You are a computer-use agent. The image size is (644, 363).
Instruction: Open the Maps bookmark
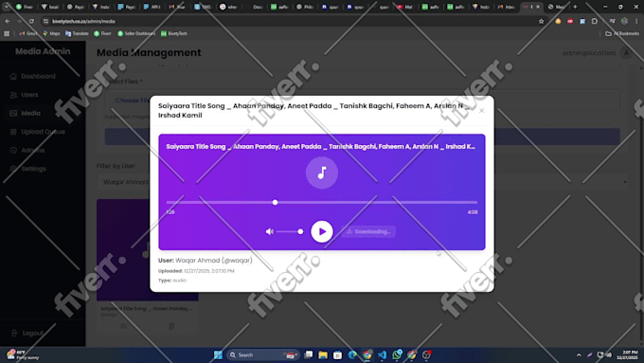51,34
